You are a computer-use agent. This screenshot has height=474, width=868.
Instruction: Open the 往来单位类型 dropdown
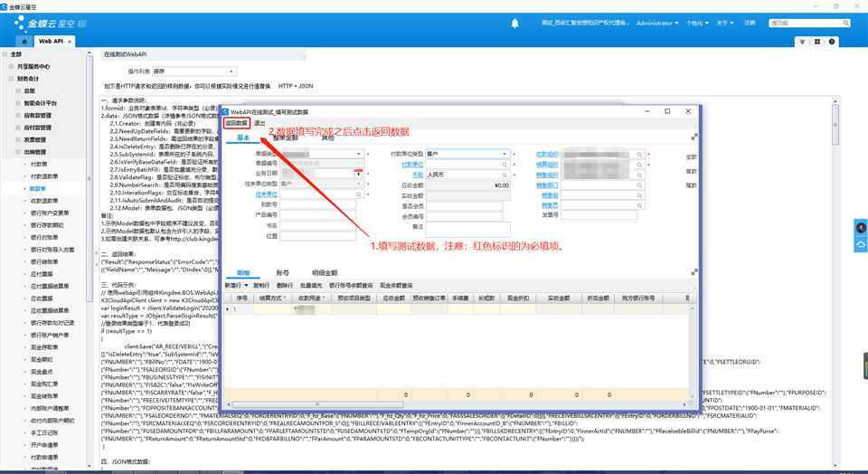[x=359, y=184]
